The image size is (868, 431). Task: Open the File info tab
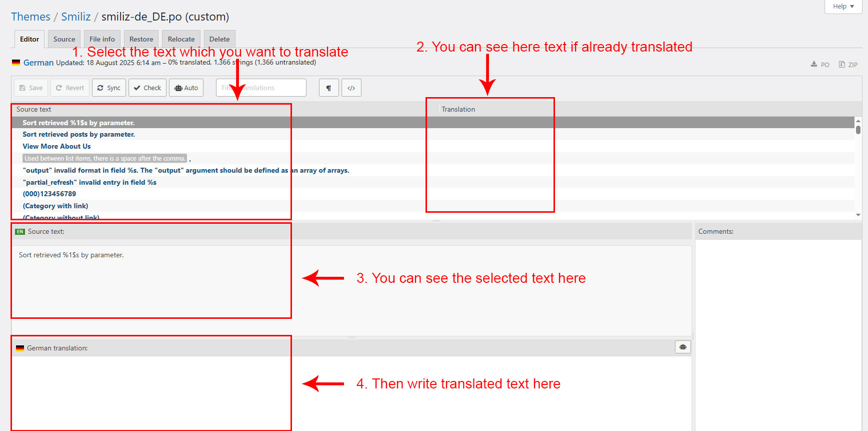pos(102,39)
